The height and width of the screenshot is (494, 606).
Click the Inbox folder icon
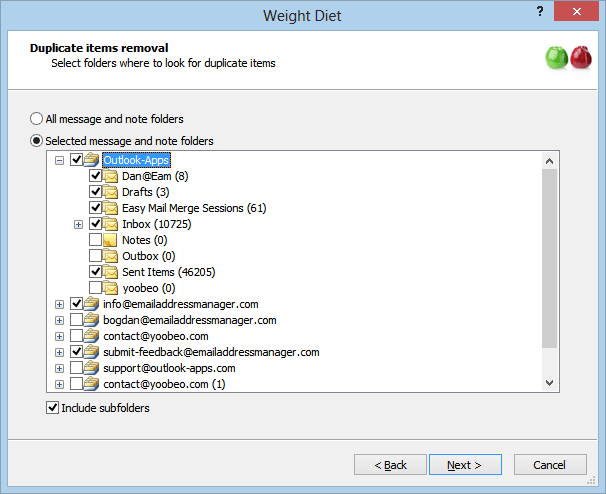click(111, 224)
